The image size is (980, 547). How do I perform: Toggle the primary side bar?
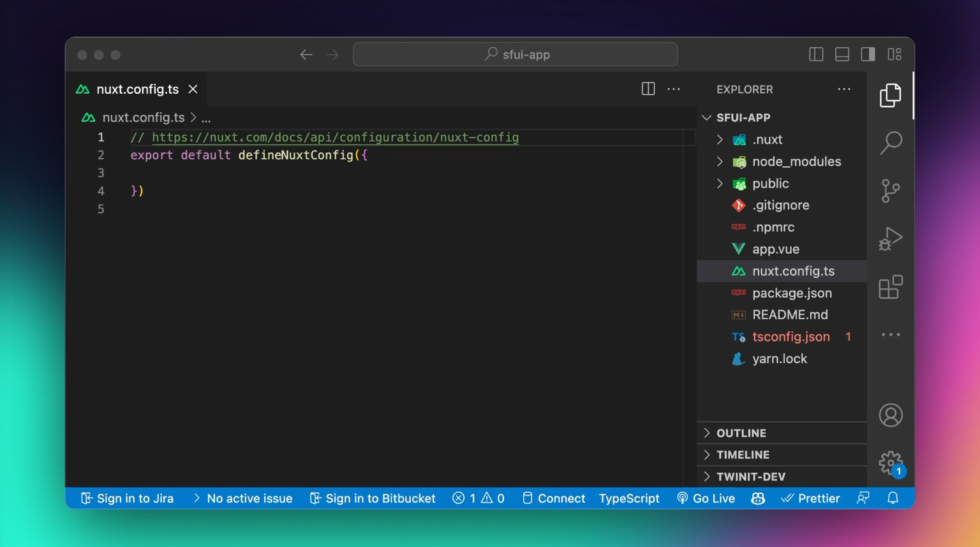click(816, 54)
